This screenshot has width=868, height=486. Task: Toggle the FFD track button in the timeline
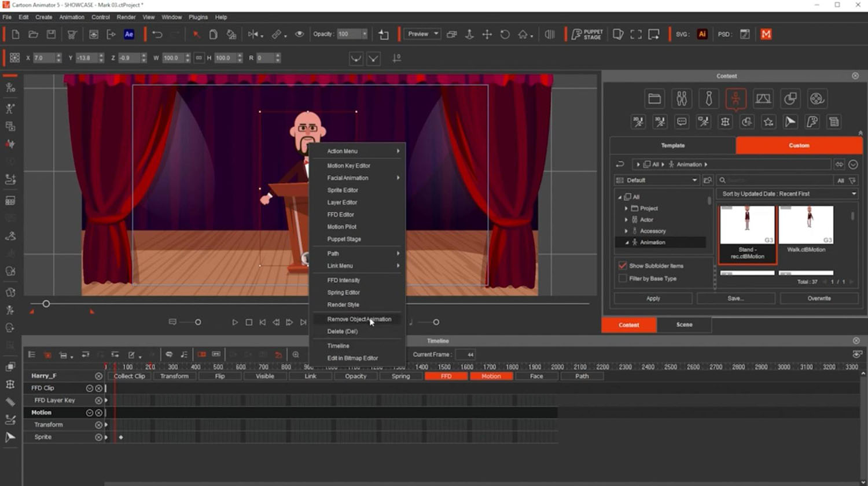[x=446, y=376]
